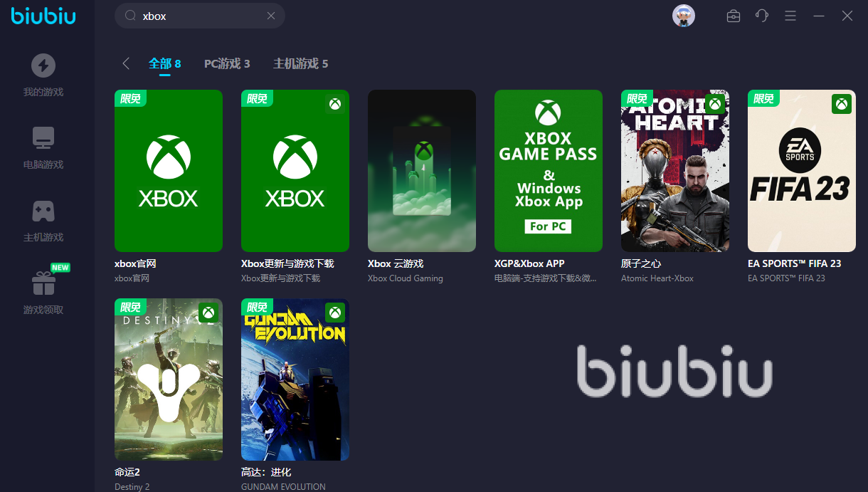
Task: Click the search magnifier icon
Action: click(x=130, y=16)
